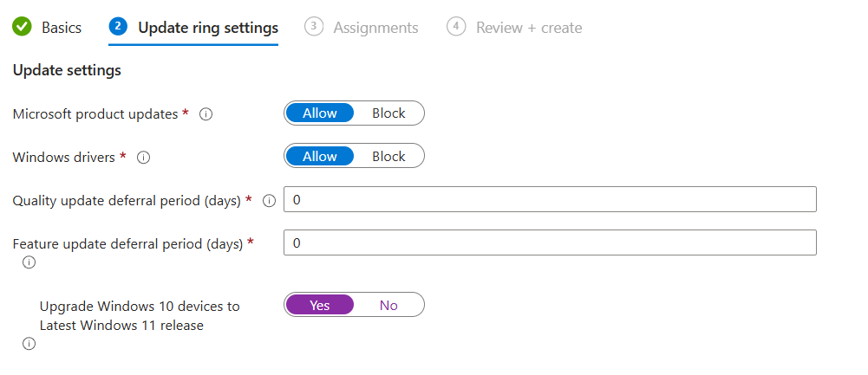Go to the Review + create tab
Image resolution: width=868 pixels, height=375 pixels.
[x=529, y=28]
